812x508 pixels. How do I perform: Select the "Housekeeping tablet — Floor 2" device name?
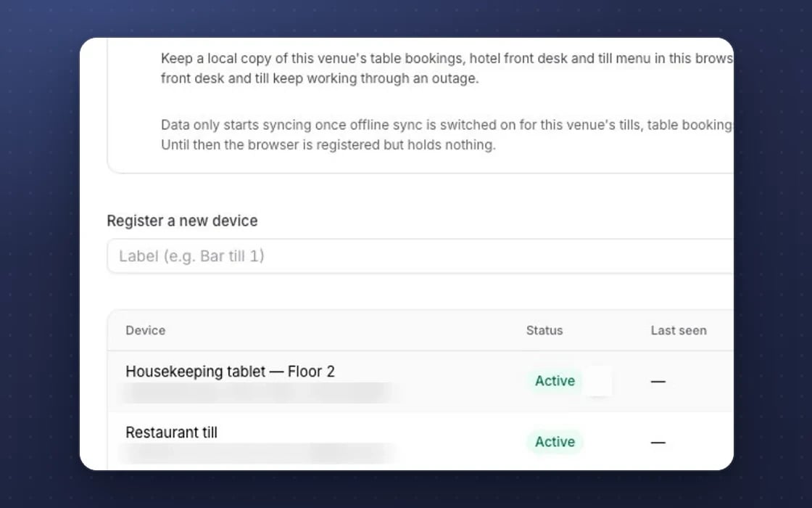(231, 372)
